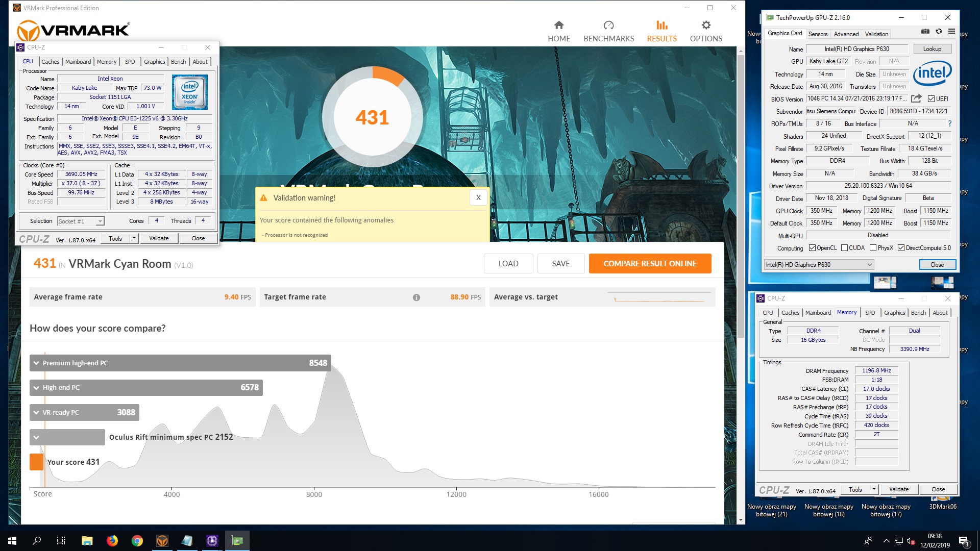Launch Firefox from taskbar
This screenshot has height=551, width=980.
tap(112, 541)
